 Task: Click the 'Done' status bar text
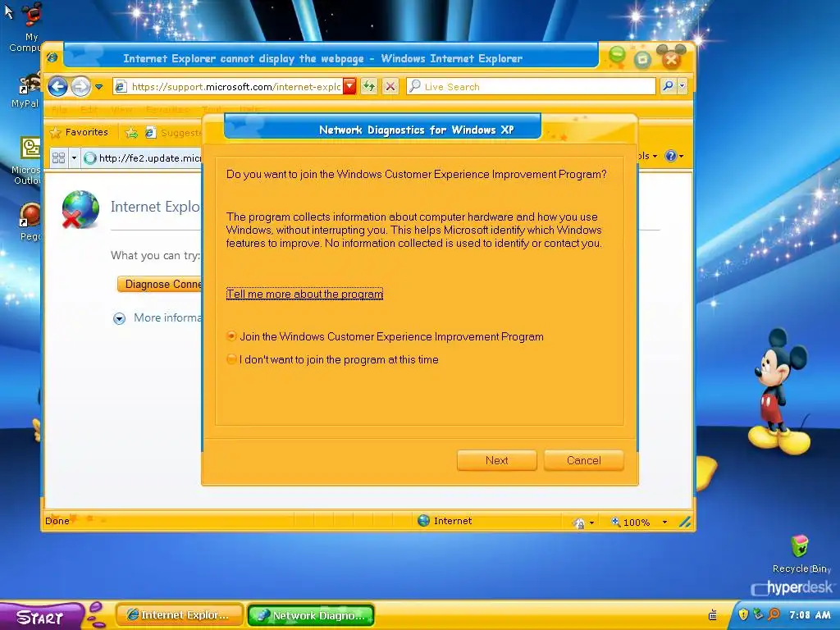pos(57,521)
